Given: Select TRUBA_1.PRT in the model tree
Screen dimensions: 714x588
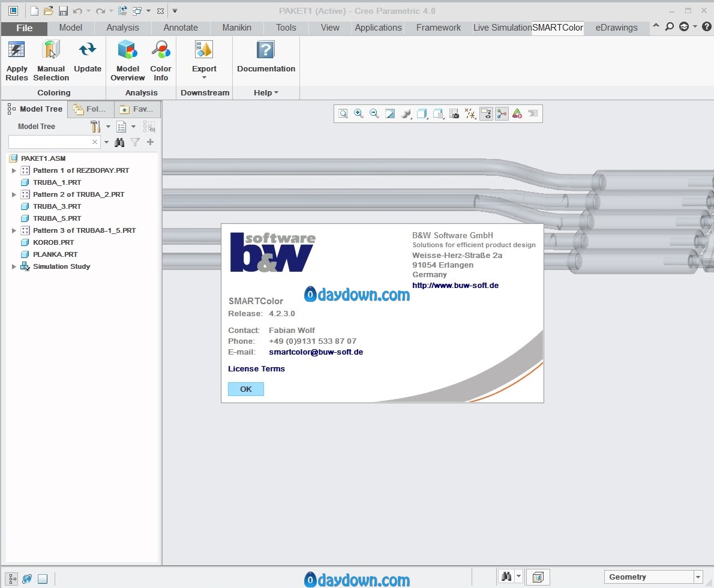Looking at the screenshot, I should coord(57,182).
